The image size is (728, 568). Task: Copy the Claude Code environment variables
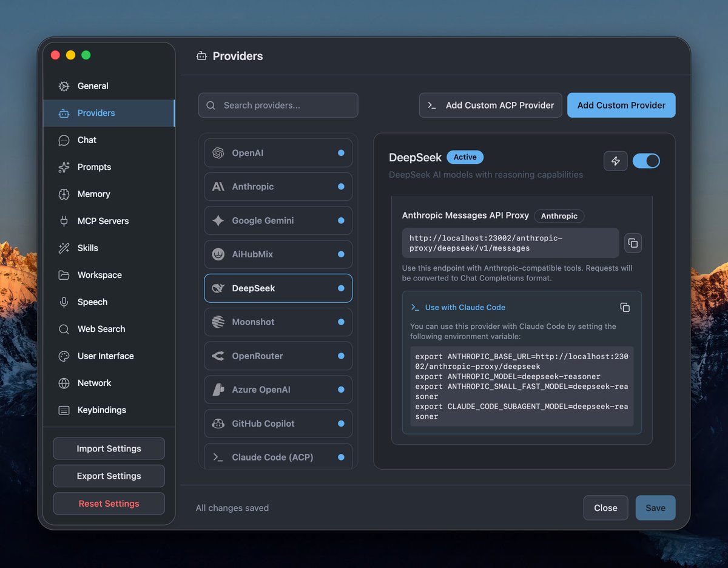click(x=625, y=308)
